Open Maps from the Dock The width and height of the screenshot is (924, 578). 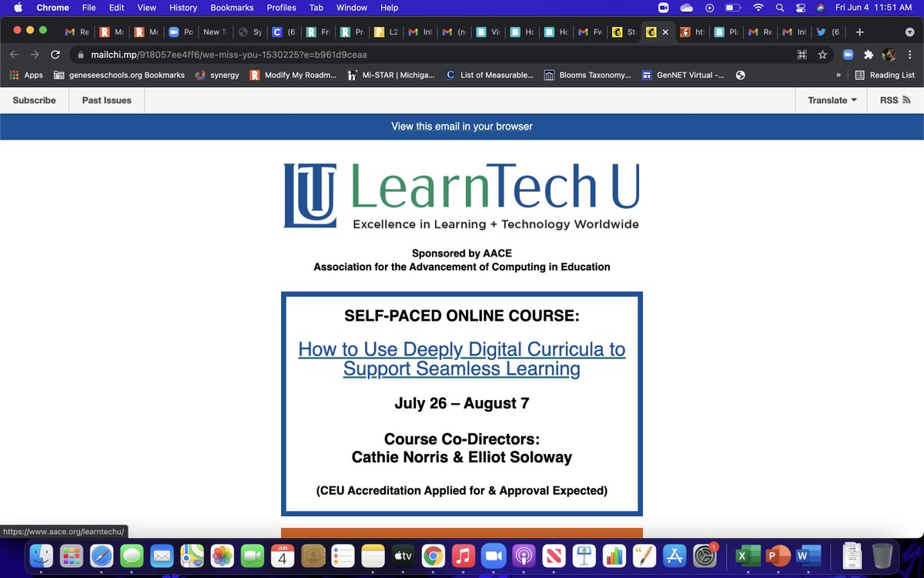click(x=192, y=555)
